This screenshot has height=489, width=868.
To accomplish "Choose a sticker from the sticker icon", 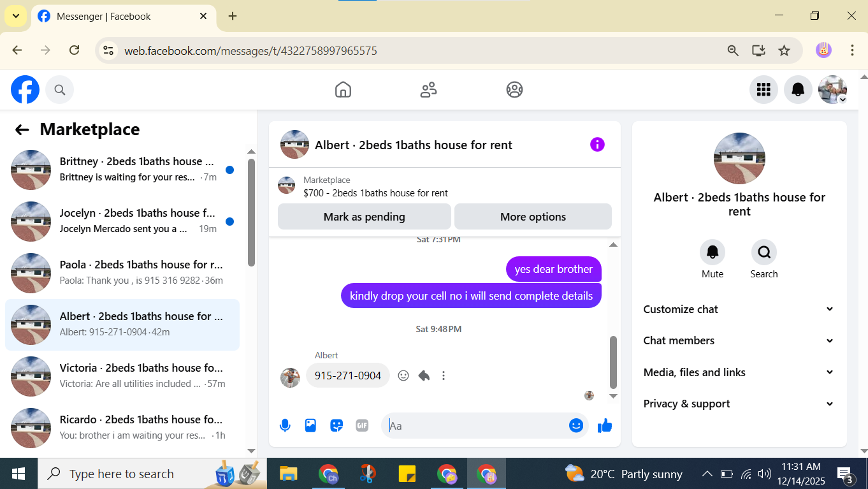I will (x=336, y=426).
